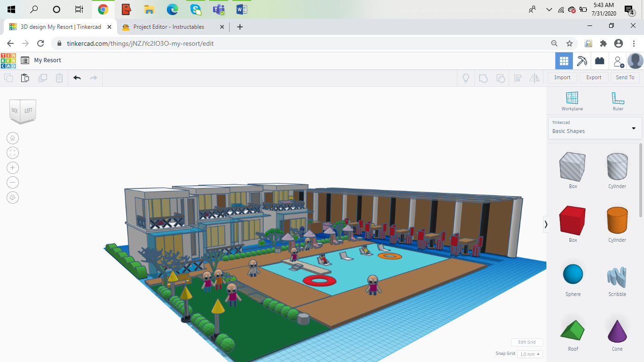Open Blocks mode pickaxe icon
644x362 pixels.
tap(582, 61)
